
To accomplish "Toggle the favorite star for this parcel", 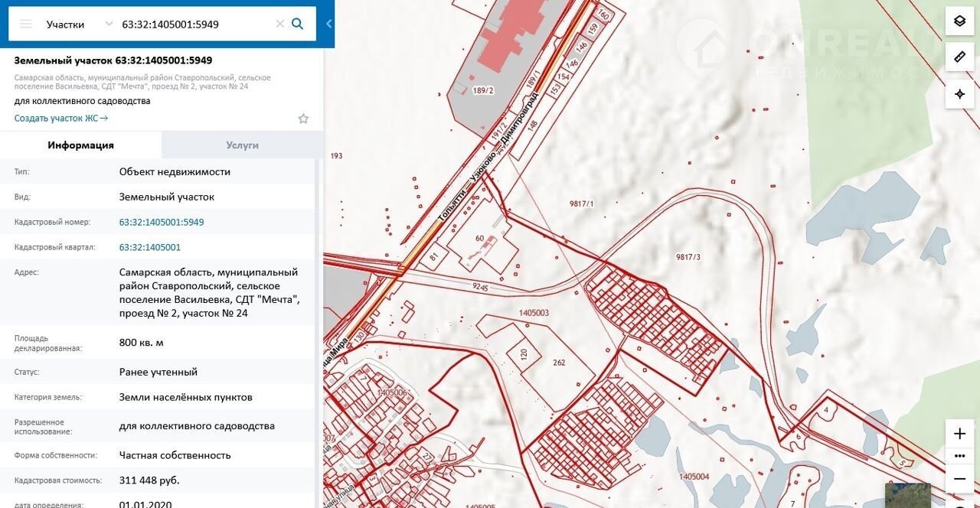I will click(303, 119).
